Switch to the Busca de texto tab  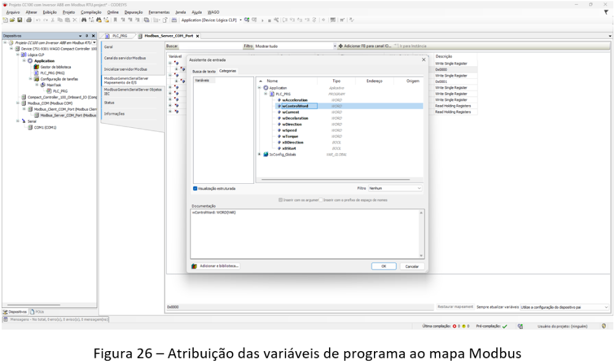pyautogui.click(x=204, y=71)
